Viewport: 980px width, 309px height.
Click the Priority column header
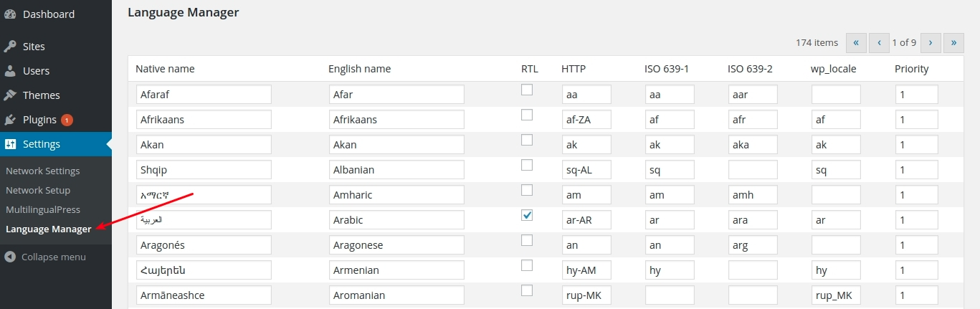pyautogui.click(x=912, y=69)
